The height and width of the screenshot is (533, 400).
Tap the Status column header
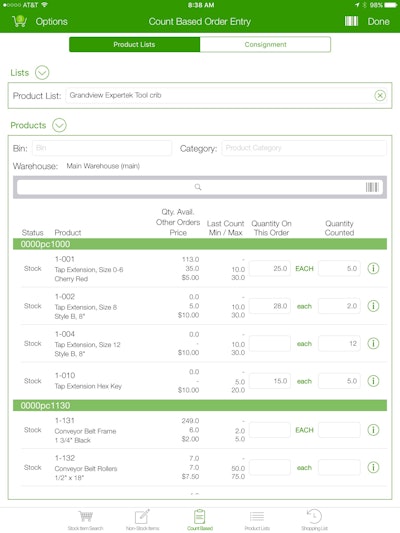[33, 233]
